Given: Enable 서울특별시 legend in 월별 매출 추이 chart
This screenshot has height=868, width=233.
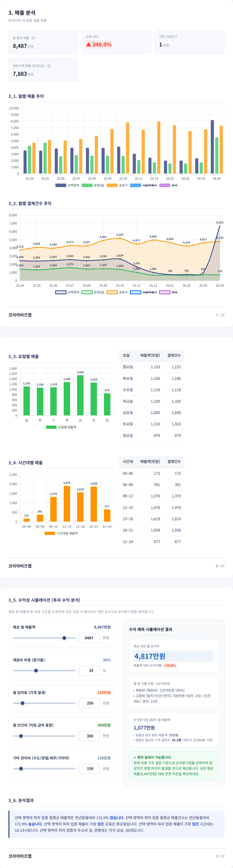Looking at the screenshot, I should point(144,185).
